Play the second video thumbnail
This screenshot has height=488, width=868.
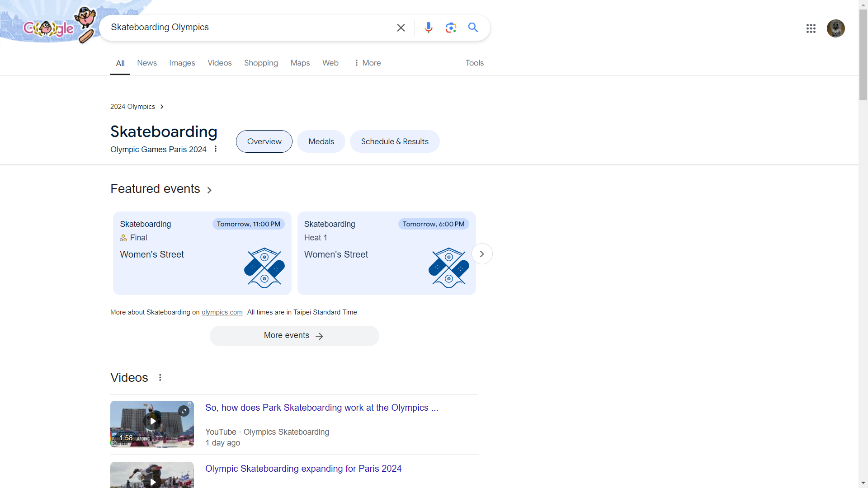coord(152,475)
